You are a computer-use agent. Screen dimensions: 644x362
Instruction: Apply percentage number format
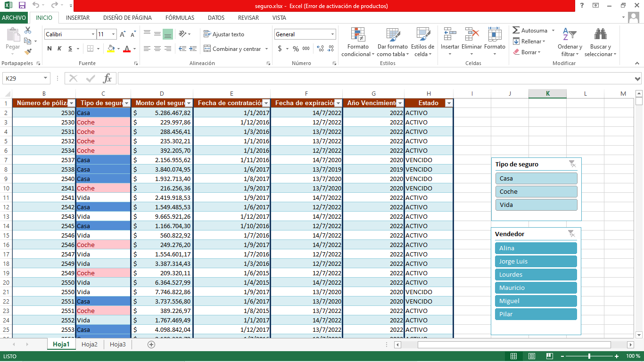295,49
